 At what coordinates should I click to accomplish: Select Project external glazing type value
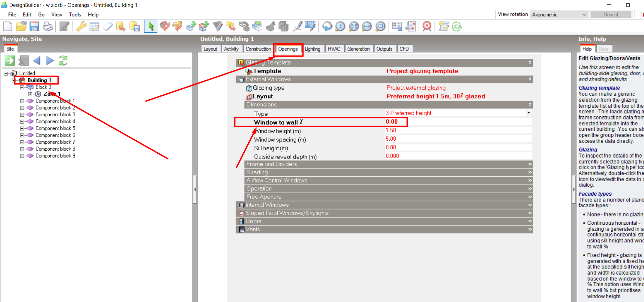coord(416,88)
